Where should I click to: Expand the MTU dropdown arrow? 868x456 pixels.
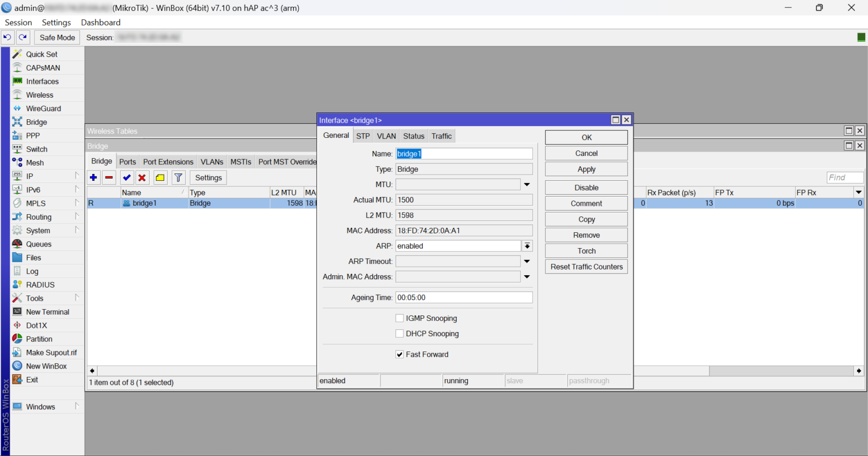pos(526,184)
